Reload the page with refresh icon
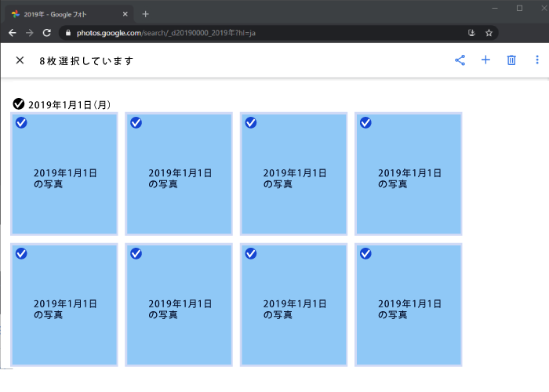The image size is (549, 392). [x=46, y=33]
